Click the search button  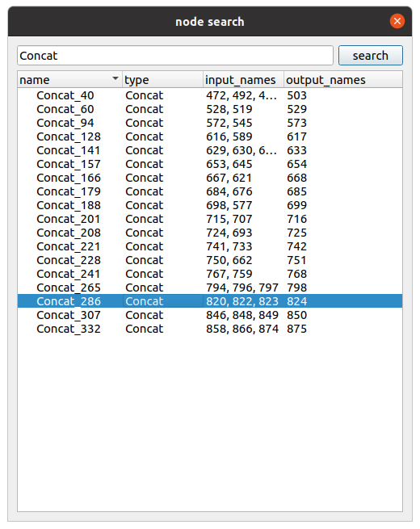371,56
